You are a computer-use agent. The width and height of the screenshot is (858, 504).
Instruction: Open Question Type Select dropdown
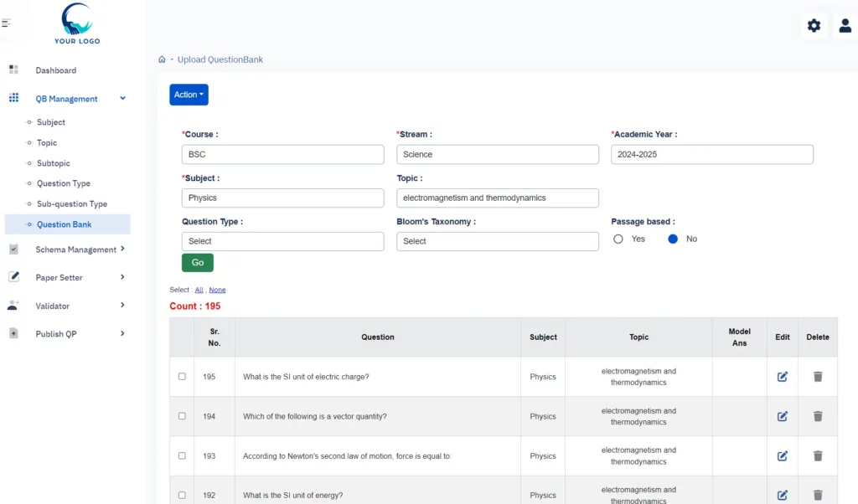283,241
